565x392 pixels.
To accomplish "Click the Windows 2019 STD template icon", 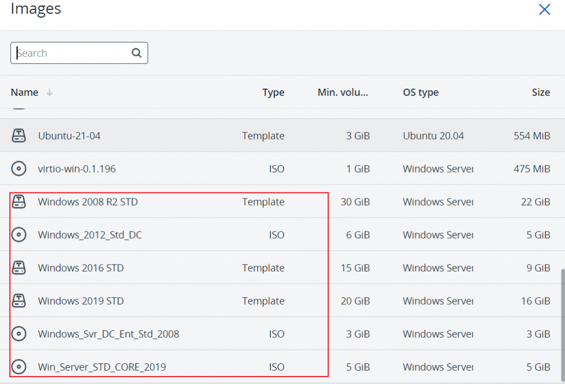I will pyautogui.click(x=19, y=300).
